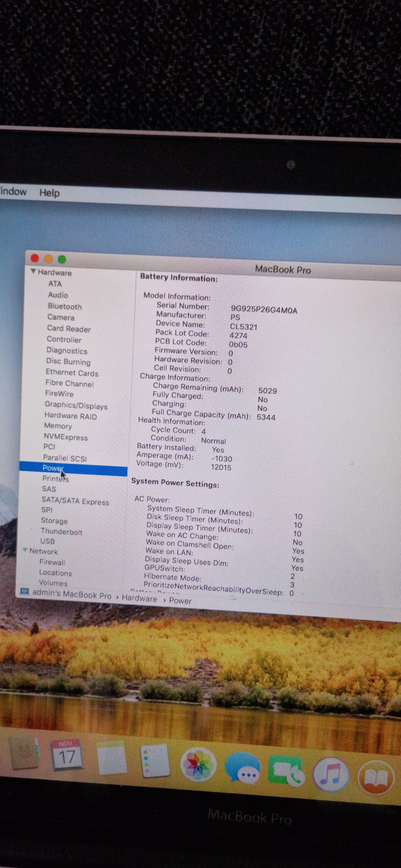Click the Network section header label
Screen dimensions: 401x868
coord(43,551)
